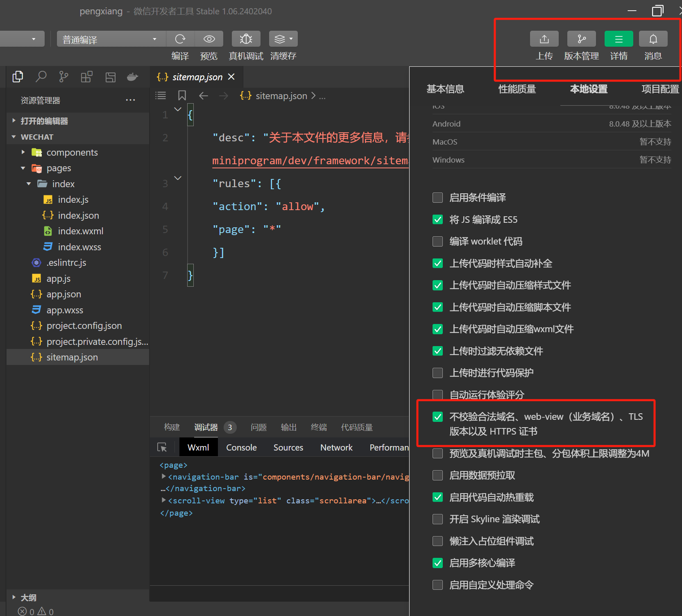Click the preview eye icon
Image resolution: width=682 pixels, height=616 pixels.
pyautogui.click(x=209, y=39)
